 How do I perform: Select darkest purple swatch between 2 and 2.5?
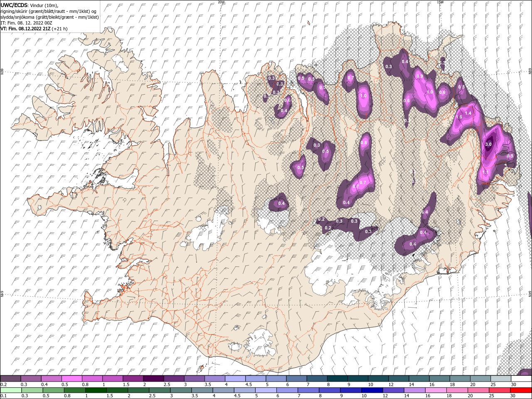(x=153, y=379)
